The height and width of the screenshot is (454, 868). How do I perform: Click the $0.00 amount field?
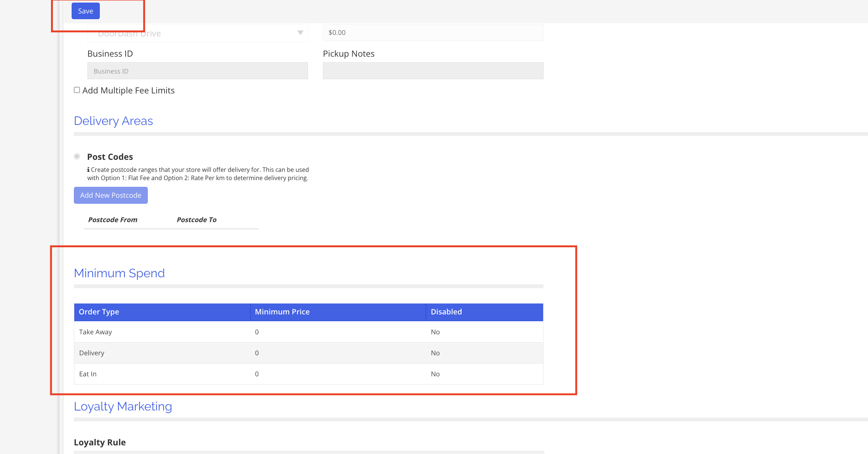432,33
